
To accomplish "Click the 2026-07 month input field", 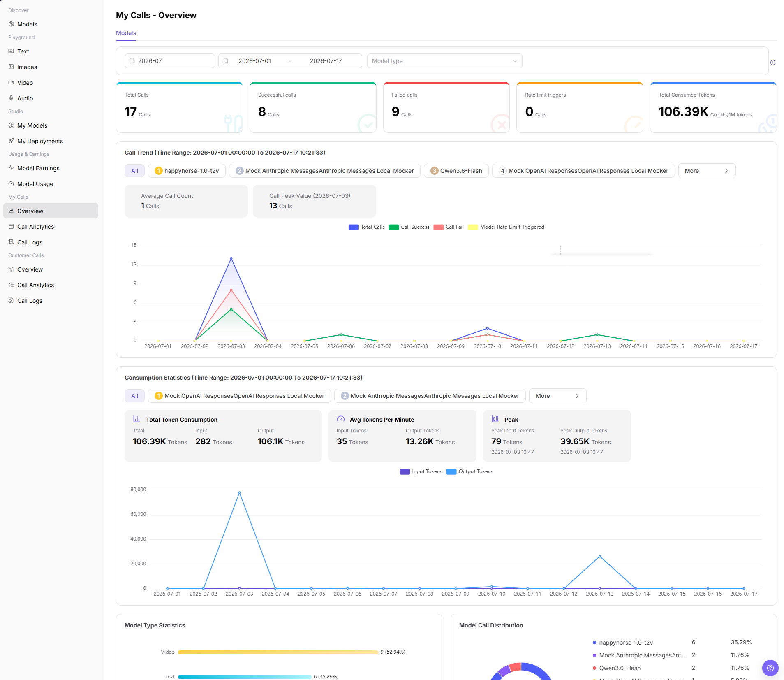I will [169, 61].
